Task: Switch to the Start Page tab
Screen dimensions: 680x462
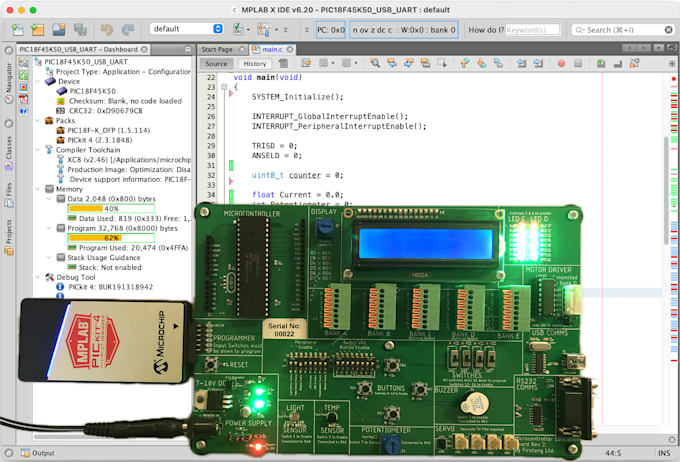Action: (x=217, y=49)
